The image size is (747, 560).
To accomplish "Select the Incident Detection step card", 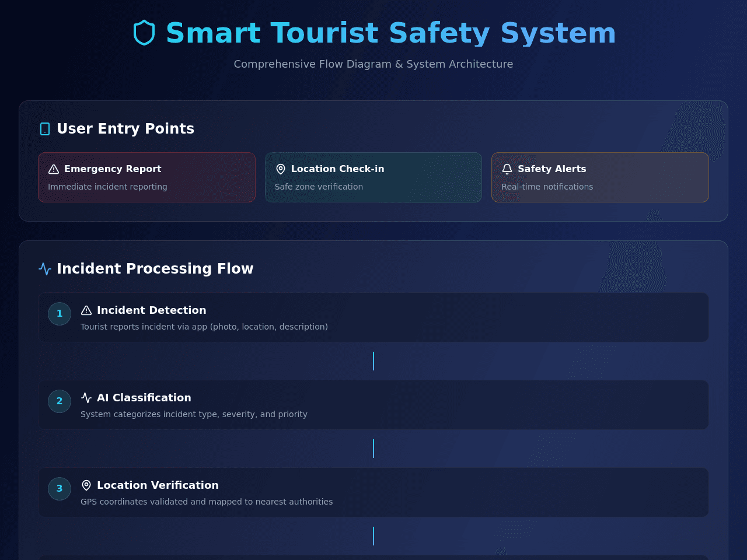I will (x=373, y=317).
